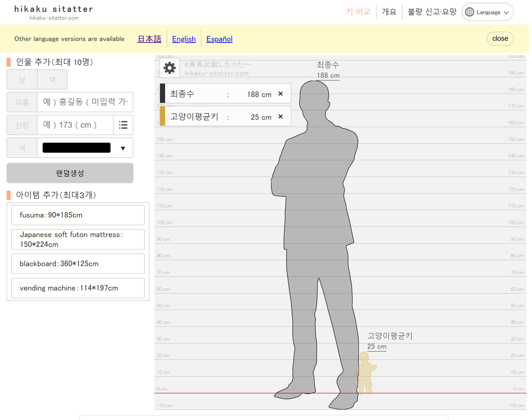Select the 남 gender toggle
The image size is (532, 420).
(x=22, y=79)
